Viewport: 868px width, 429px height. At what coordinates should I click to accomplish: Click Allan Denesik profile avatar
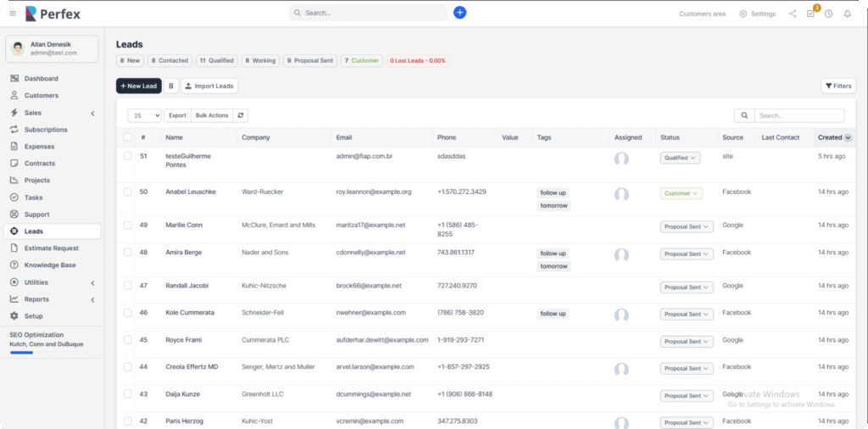tap(19, 48)
